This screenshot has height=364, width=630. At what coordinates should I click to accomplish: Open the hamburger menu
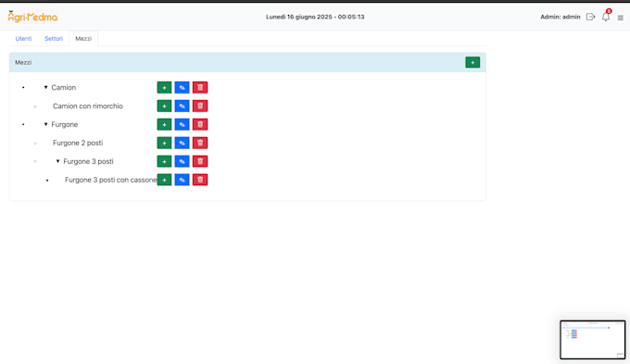[621, 18]
